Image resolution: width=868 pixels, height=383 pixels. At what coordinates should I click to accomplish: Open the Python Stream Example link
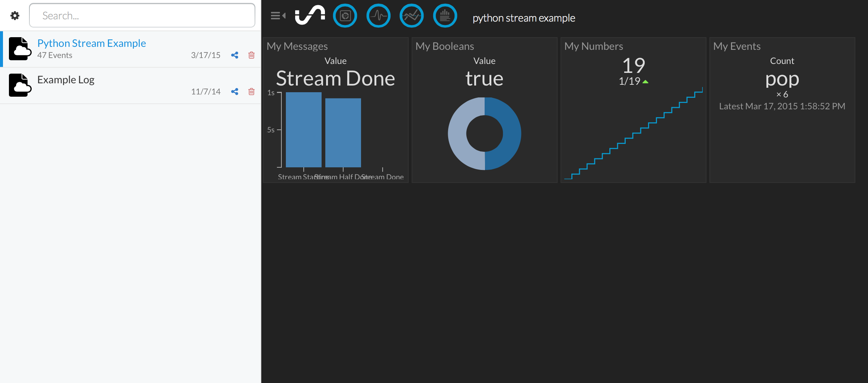click(x=92, y=43)
